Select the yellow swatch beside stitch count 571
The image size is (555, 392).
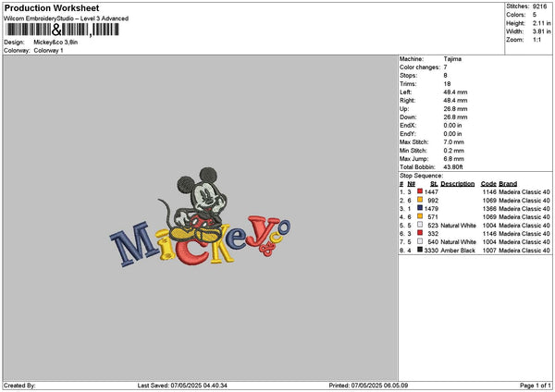tap(420, 216)
